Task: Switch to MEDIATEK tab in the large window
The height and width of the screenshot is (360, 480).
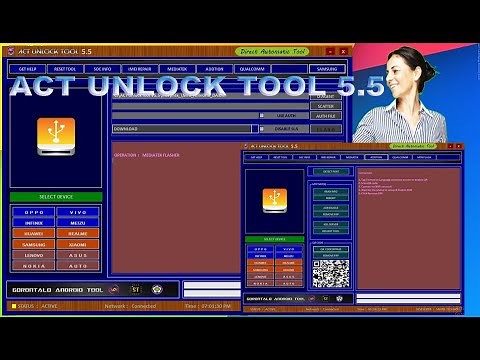Action: (x=177, y=69)
